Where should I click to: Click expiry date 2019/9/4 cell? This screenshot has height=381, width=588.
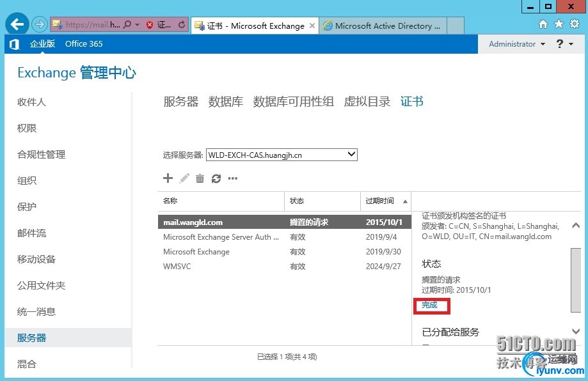381,237
